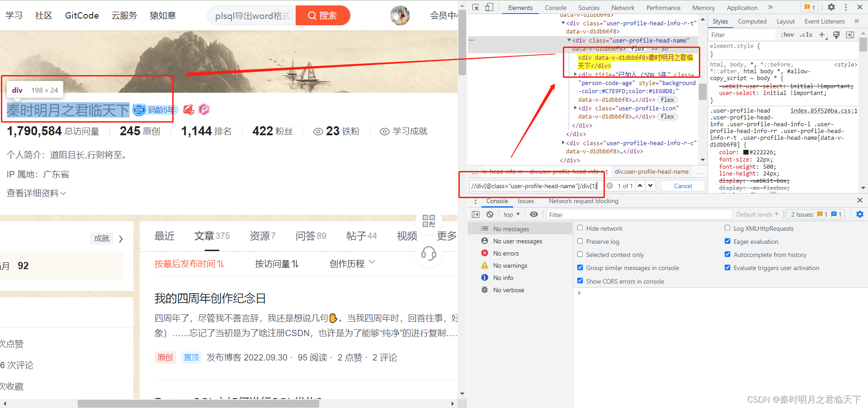
Task: Close the console drawer
Action: point(860,200)
